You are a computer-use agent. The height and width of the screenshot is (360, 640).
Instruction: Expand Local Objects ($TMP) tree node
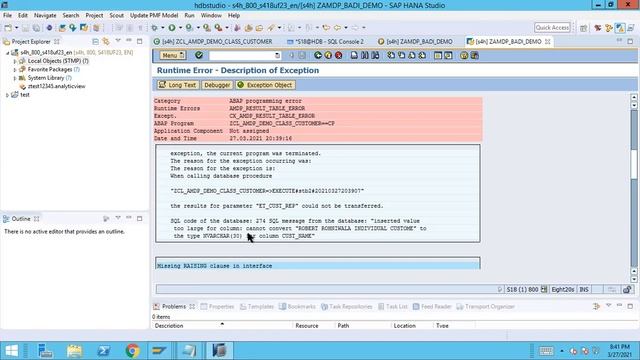pyautogui.click(x=15, y=61)
